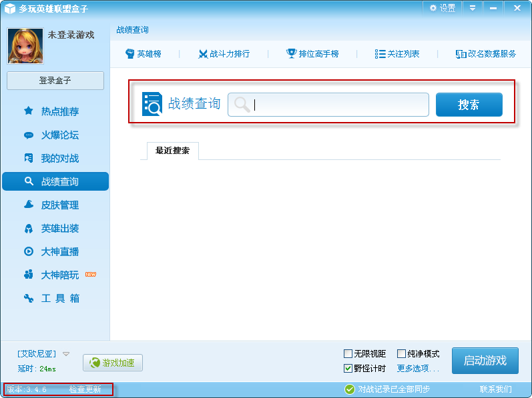The width and height of the screenshot is (532, 398).
Task: Click the 搜索 button
Action: [x=469, y=105]
